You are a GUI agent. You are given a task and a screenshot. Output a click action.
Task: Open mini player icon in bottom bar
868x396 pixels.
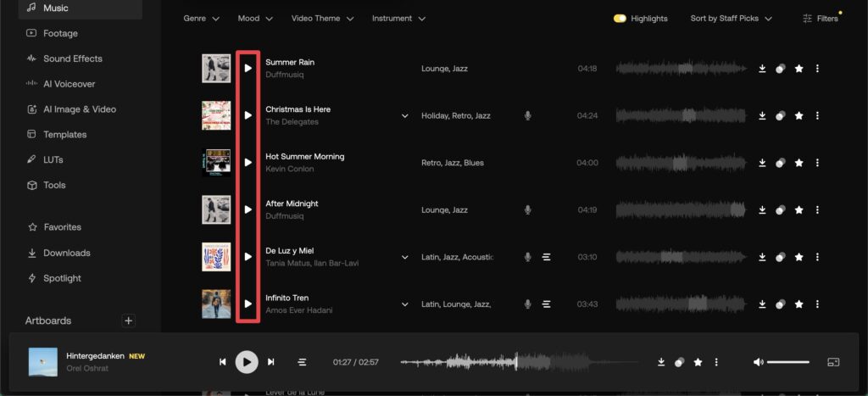(833, 362)
